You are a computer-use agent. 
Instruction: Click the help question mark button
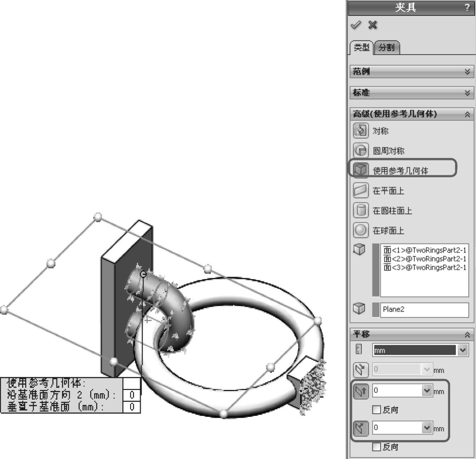pos(467,8)
